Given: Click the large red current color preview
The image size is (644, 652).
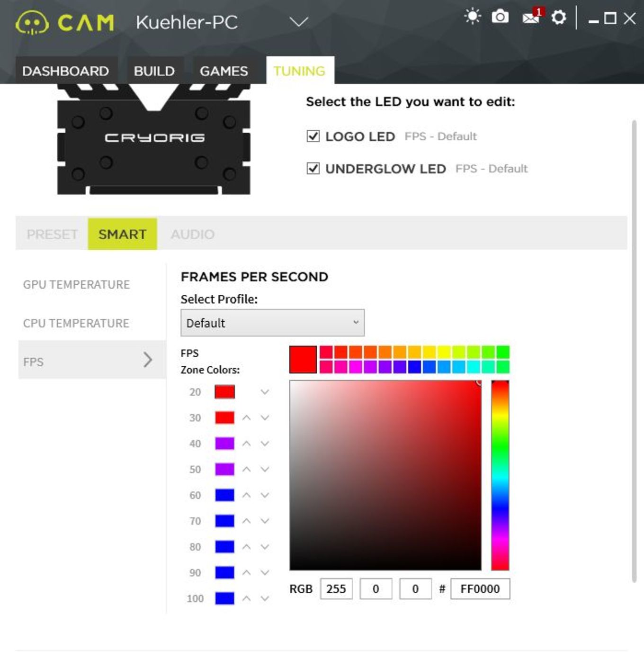Looking at the screenshot, I should pos(303,360).
